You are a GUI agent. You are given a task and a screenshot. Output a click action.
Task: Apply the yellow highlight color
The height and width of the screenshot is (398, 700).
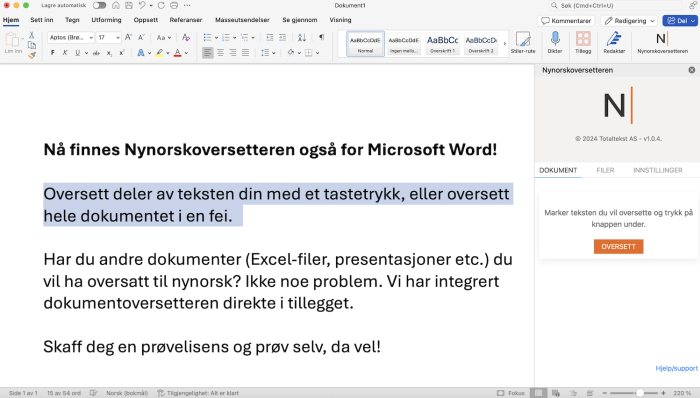pyautogui.click(x=159, y=53)
